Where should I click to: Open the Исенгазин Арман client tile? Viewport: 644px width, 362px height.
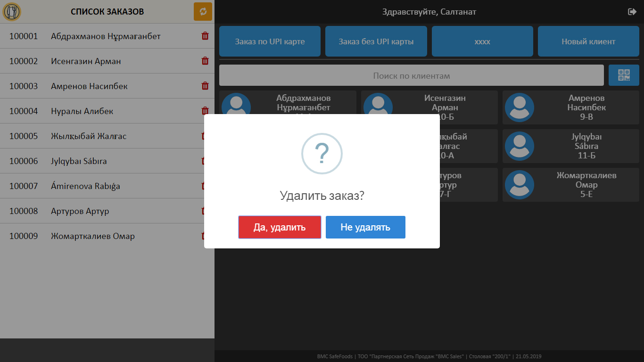(x=430, y=107)
